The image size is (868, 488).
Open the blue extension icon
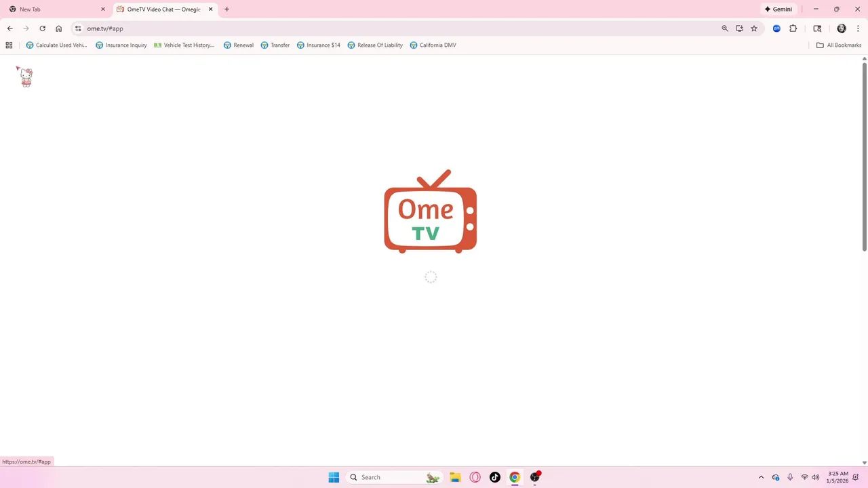pyautogui.click(x=776, y=28)
